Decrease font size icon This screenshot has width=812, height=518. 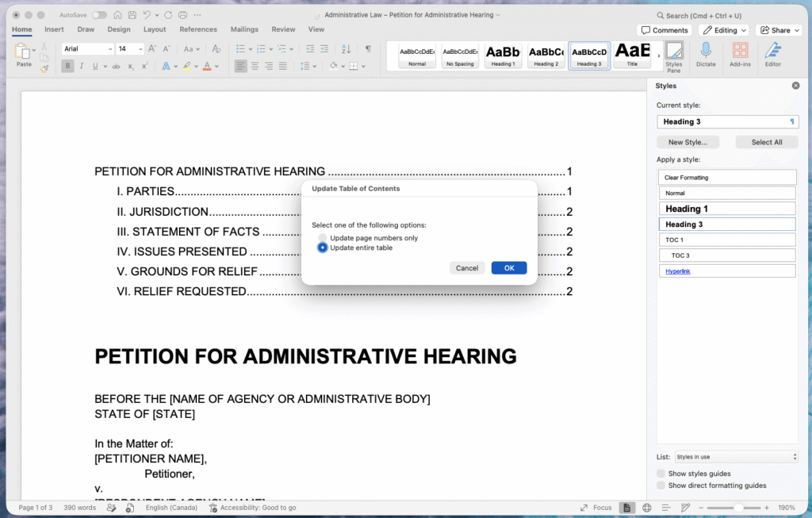pyautogui.click(x=167, y=48)
